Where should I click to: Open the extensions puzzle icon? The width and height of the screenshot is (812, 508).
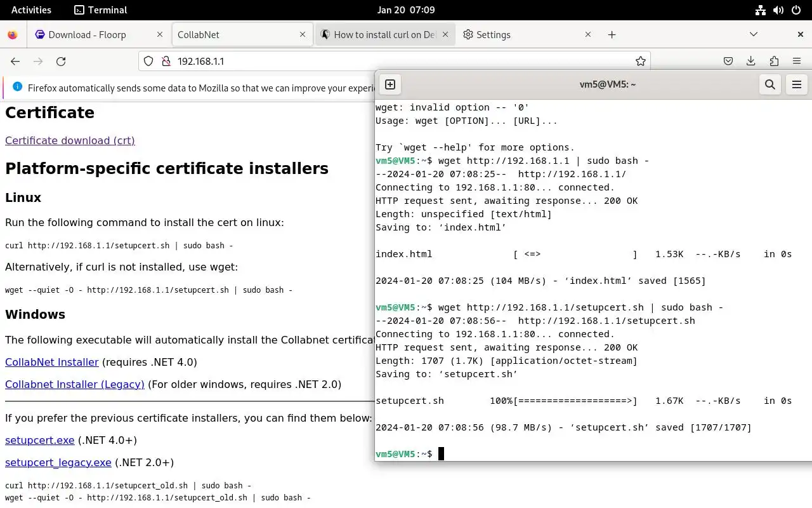pos(774,61)
